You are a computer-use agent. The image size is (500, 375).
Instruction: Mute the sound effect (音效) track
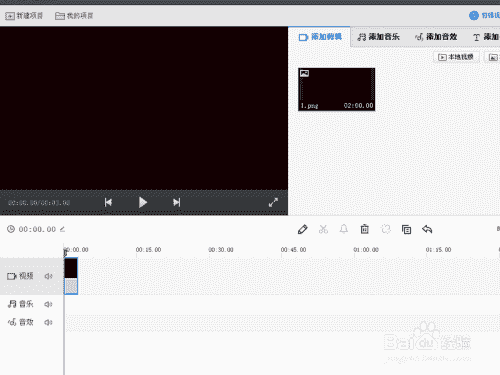tap(49, 322)
